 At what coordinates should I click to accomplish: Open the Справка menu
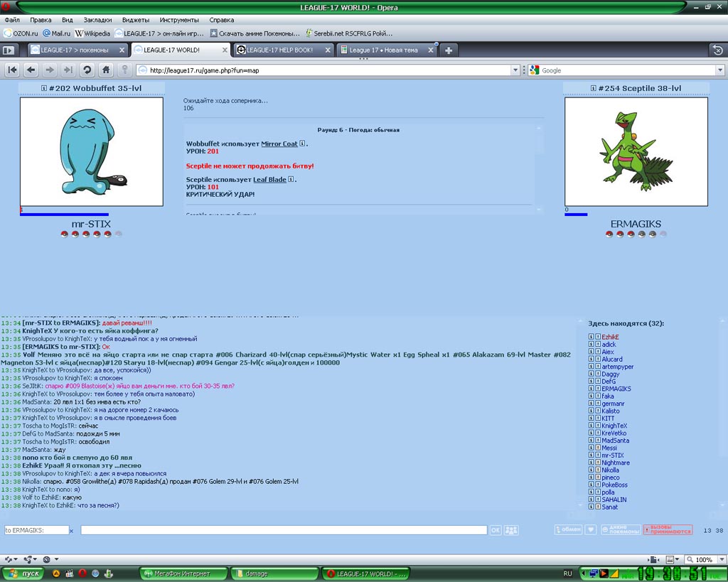(222, 20)
